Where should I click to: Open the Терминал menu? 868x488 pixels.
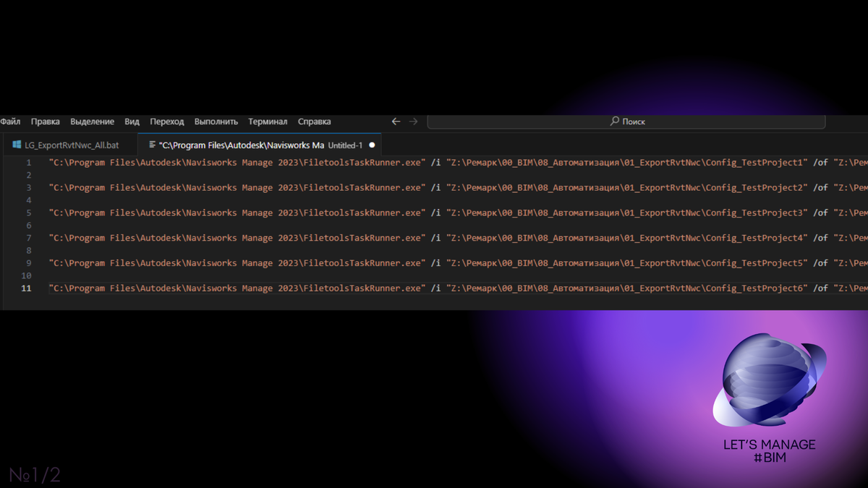click(268, 121)
